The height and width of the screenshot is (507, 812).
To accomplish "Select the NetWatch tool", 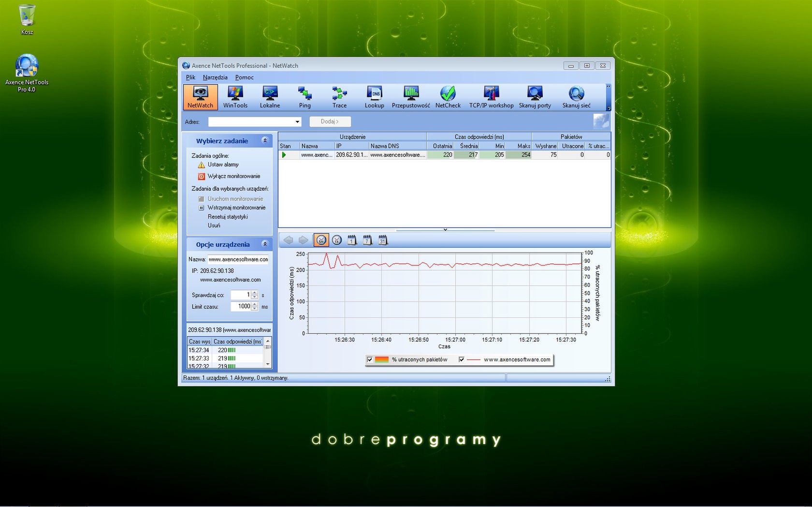I will (x=200, y=97).
